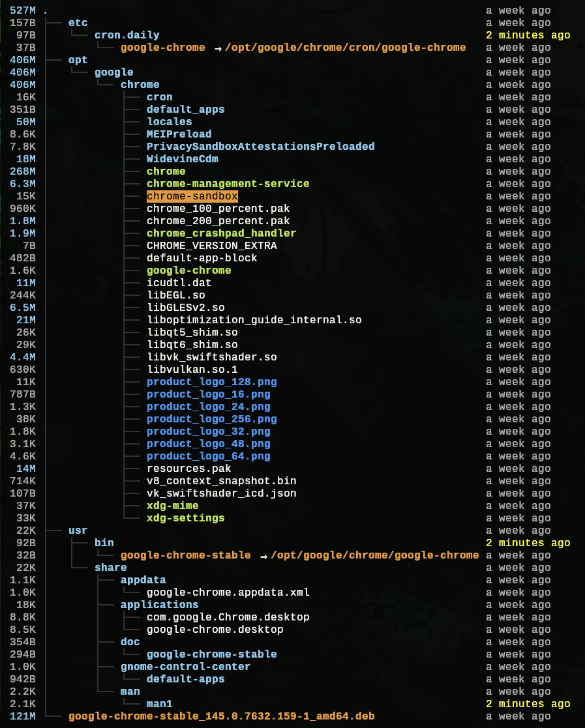Select the "2 minutes ago" timestamp for man1

coord(528,704)
